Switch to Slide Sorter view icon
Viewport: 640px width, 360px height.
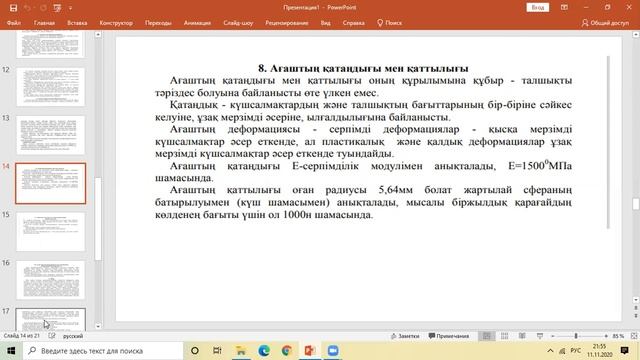tap(504, 336)
